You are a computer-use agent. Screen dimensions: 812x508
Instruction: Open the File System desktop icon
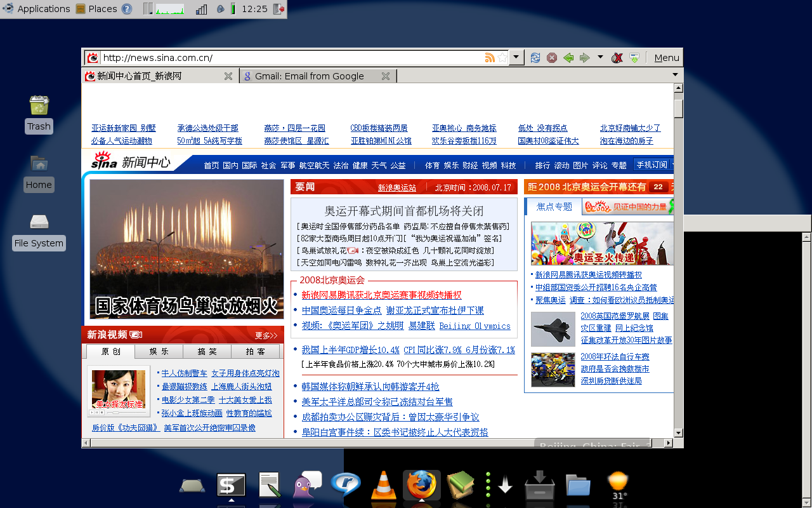[x=39, y=232]
